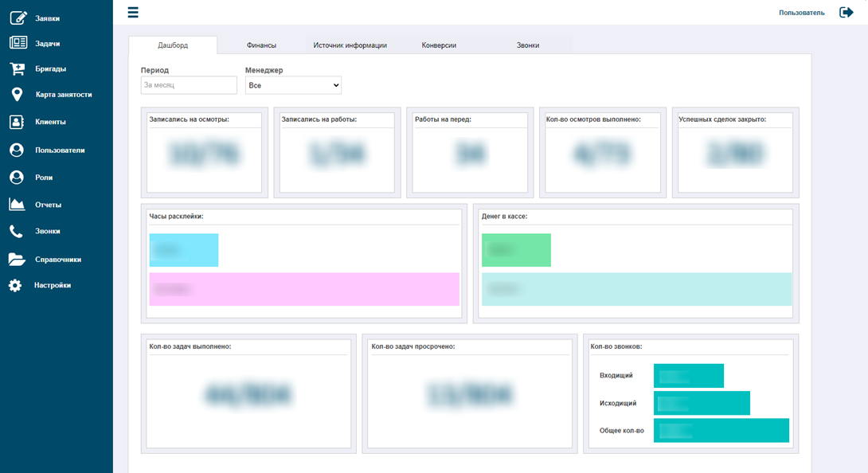Click the Звонки phone icon in sidebar
This screenshot has width=868, height=473.
[16, 231]
